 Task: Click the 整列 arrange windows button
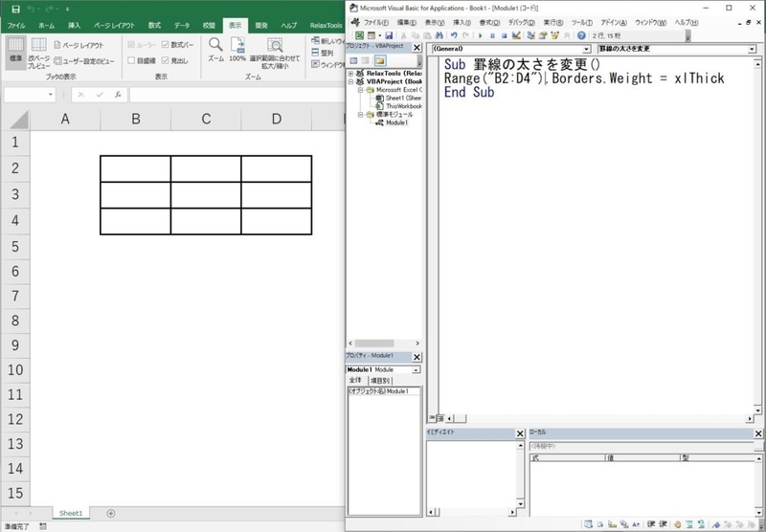point(323,53)
